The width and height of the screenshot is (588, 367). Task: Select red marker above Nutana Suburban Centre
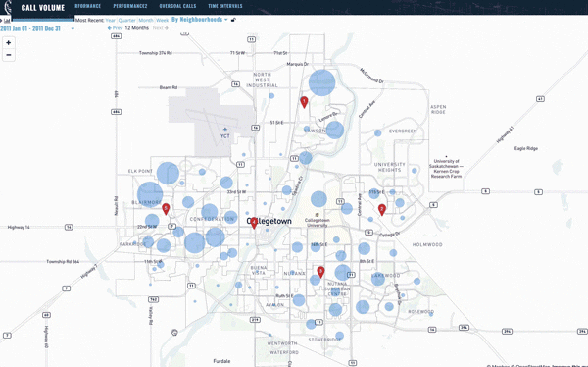point(320,272)
